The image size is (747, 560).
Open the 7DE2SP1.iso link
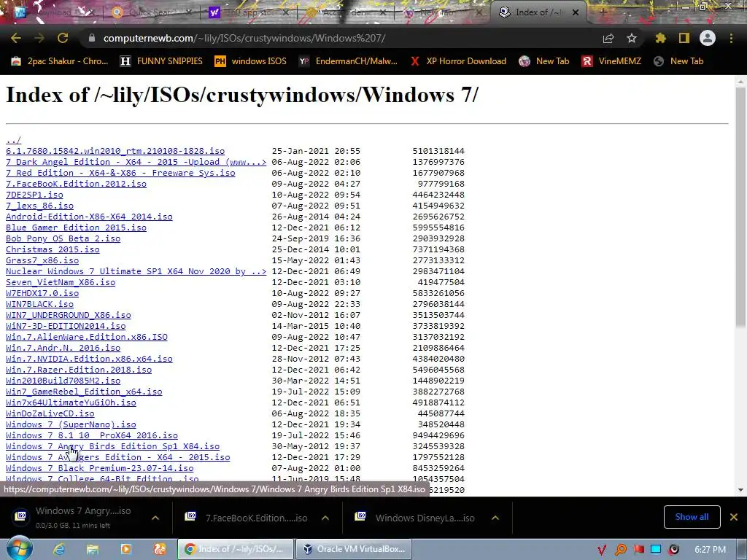pyautogui.click(x=34, y=195)
